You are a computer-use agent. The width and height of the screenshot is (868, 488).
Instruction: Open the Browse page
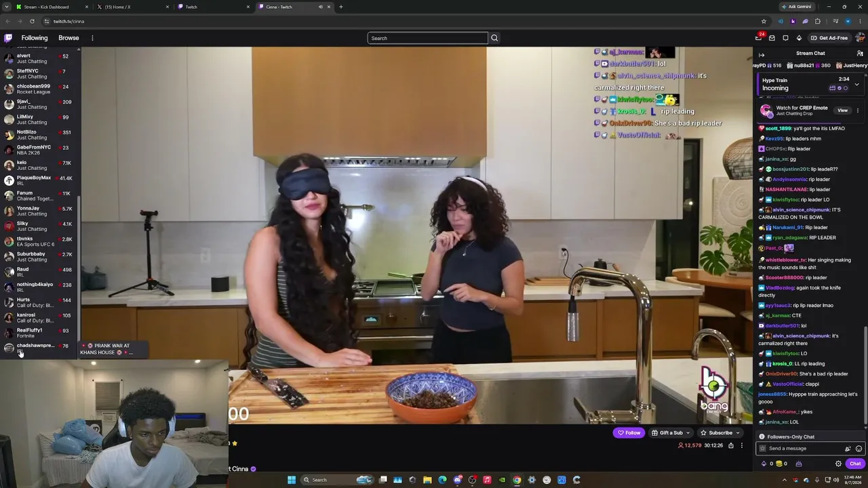click(68, 38)
